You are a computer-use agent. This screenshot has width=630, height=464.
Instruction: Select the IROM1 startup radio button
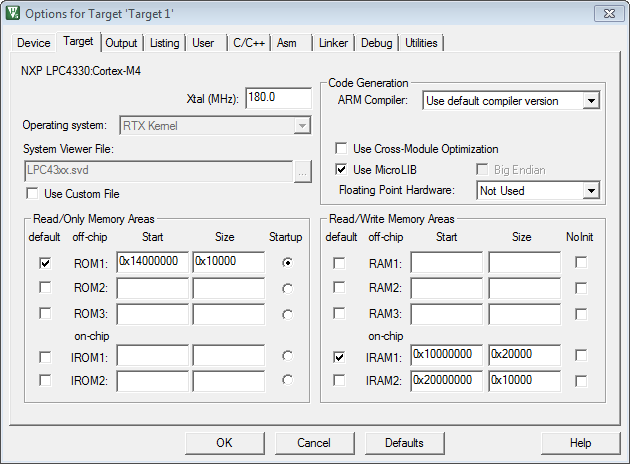288,356
